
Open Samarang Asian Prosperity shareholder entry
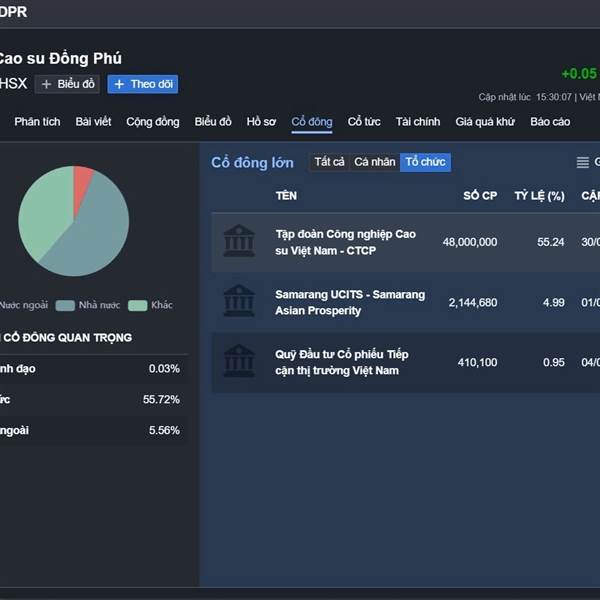tap(349, 302)
